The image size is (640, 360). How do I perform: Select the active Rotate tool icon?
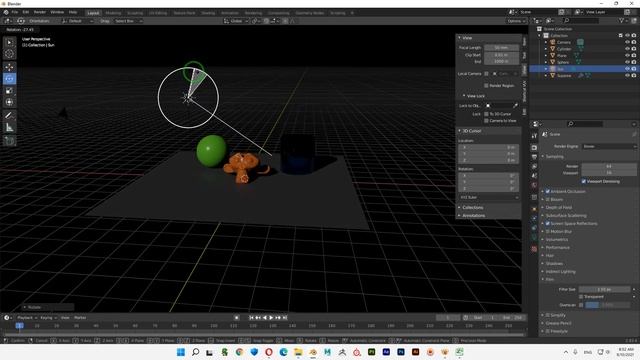coord(9,78)
